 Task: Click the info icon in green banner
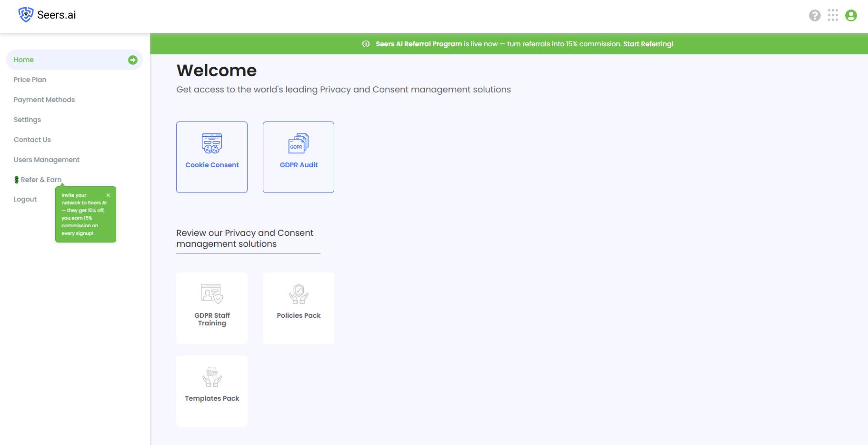[x=366, y=44]
